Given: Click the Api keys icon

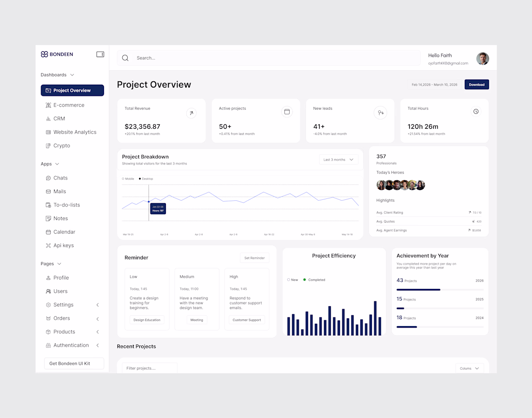Looking at the screenshot, I should (48, 246).
